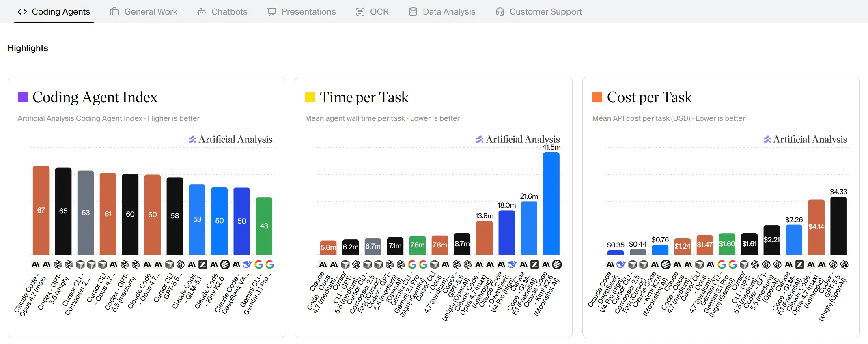Click the purple swatch beside Coding Agent Index
The width and height of the screenshot is (868, 344).
click(23, 97)
